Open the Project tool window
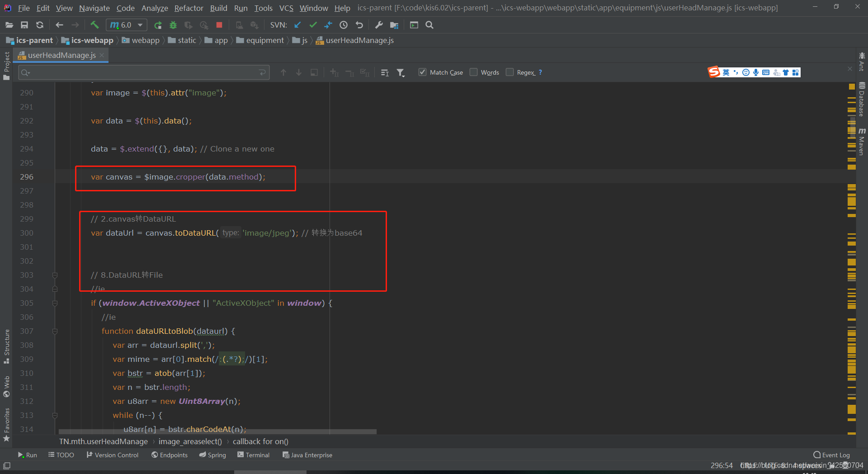 (x=6, y=66)
